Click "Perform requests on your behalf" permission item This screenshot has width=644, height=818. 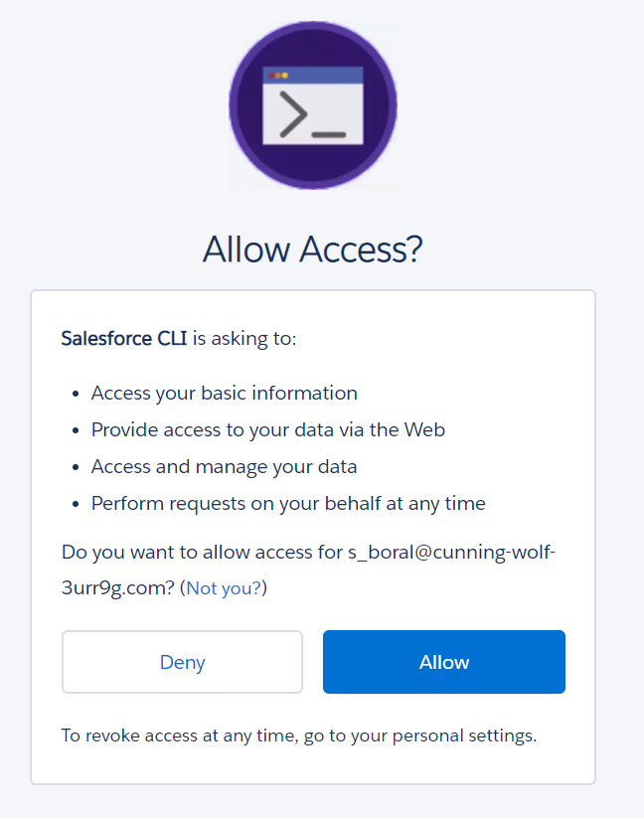(x=288, y=503)
